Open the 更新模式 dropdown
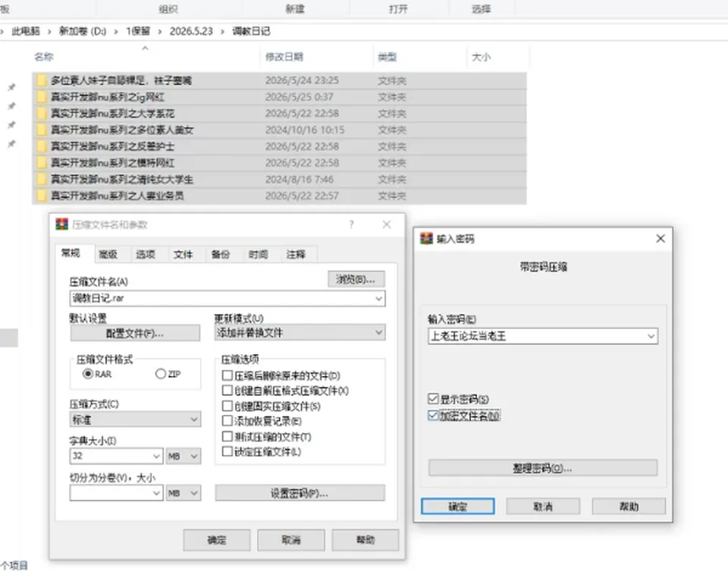Image resolution: width=728 pixels, height=574 pixels. [x=300, y=333]
